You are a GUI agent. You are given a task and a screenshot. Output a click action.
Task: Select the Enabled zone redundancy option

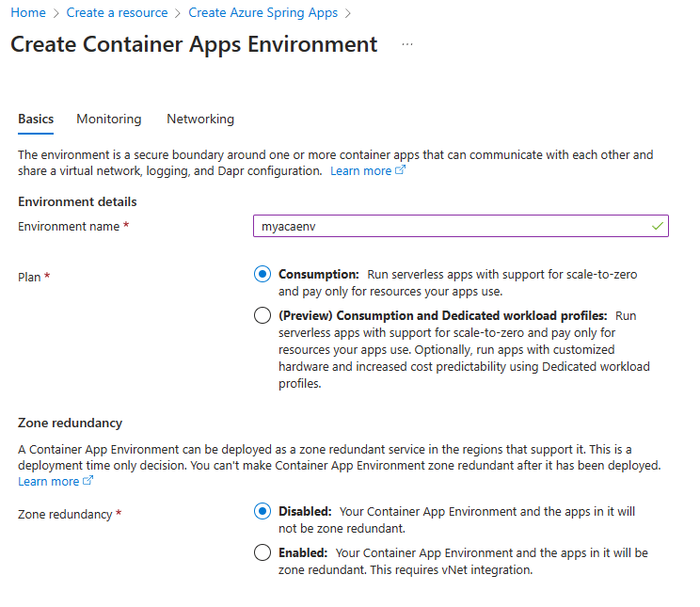(x=262, y=552)
